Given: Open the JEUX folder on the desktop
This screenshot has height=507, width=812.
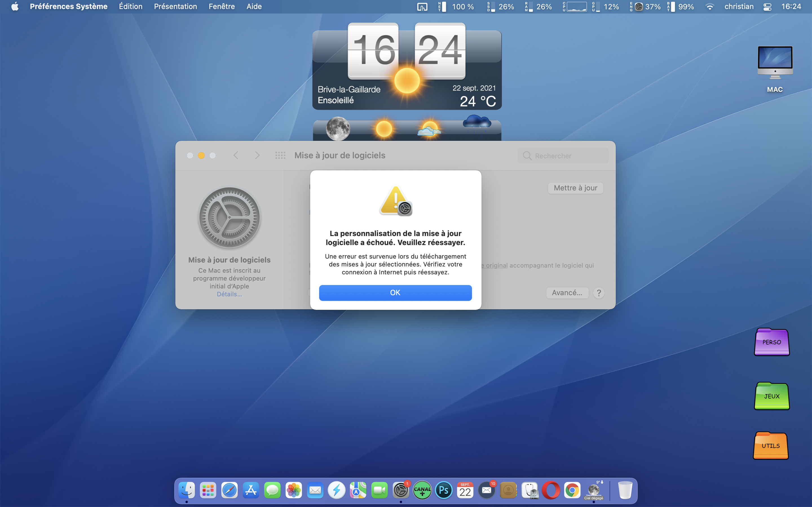Looking at the screenshot, I should point(771,396).
